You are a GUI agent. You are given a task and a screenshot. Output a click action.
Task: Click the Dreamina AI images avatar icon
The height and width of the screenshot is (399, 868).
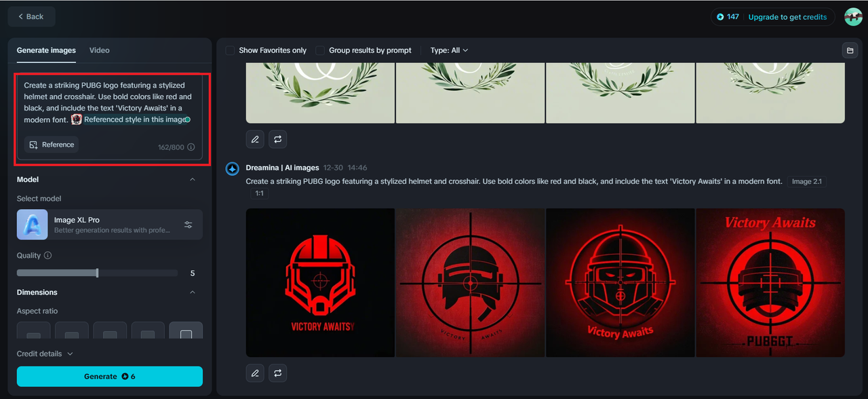click(x=232, y=168)
